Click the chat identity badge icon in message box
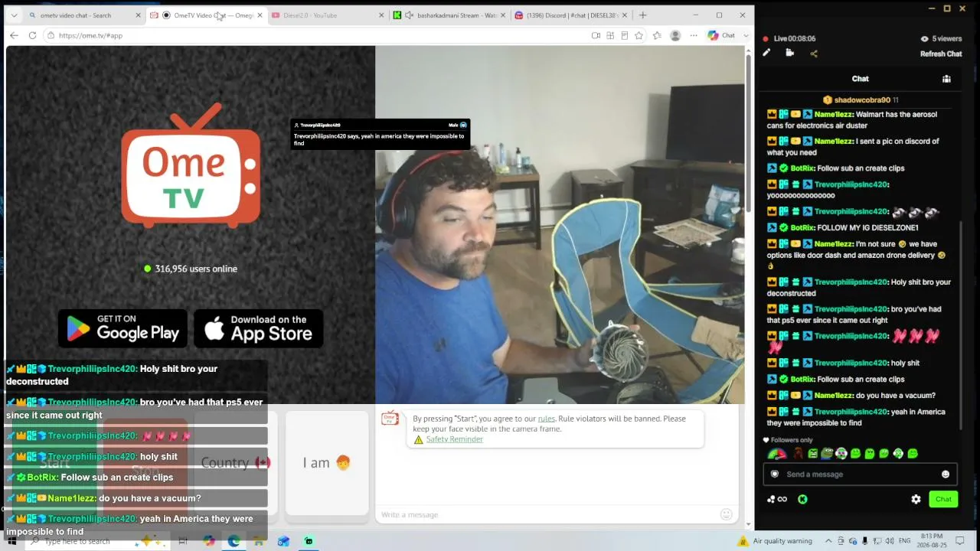This screenshot has height=551, width=980. pos(775,474)
